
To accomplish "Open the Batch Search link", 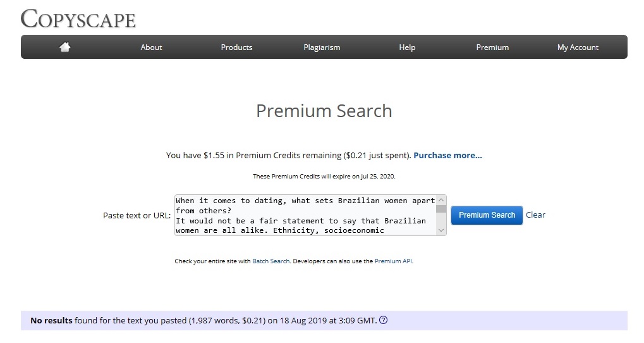I will pyautogui.click(x=270, y=261).
